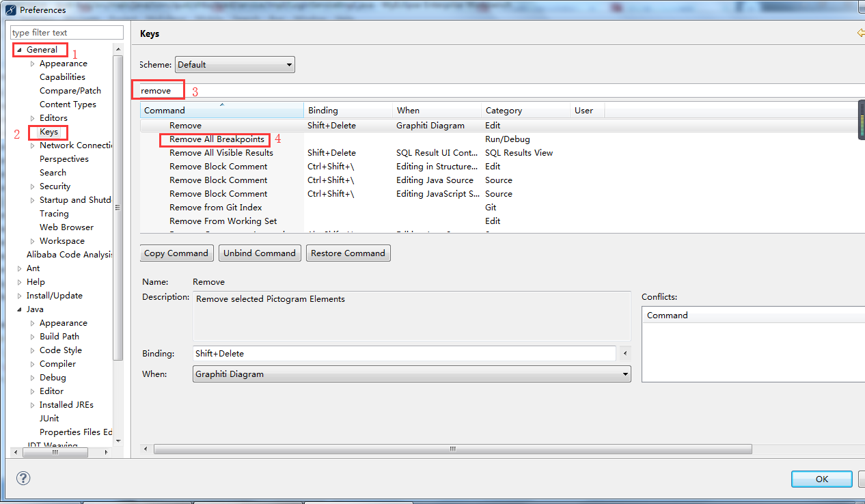Collapse the General tree node
865x504 pixels.
click(x=18, y=49)
